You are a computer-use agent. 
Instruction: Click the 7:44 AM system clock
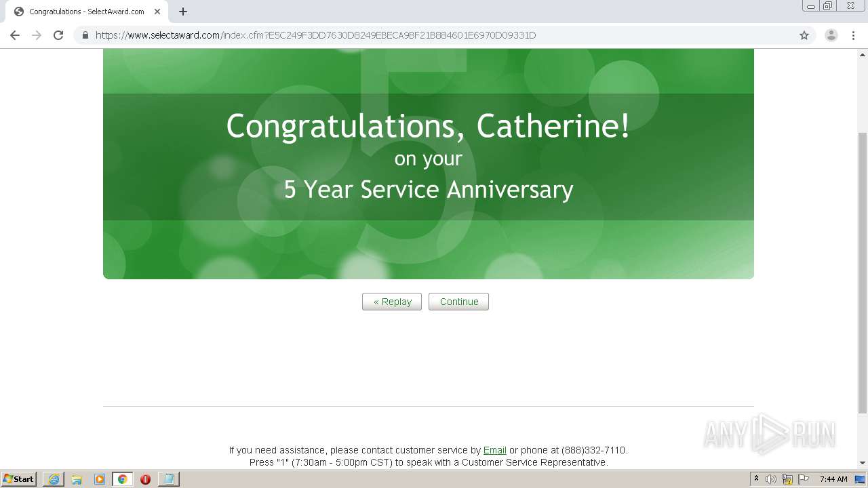[833, 479]
